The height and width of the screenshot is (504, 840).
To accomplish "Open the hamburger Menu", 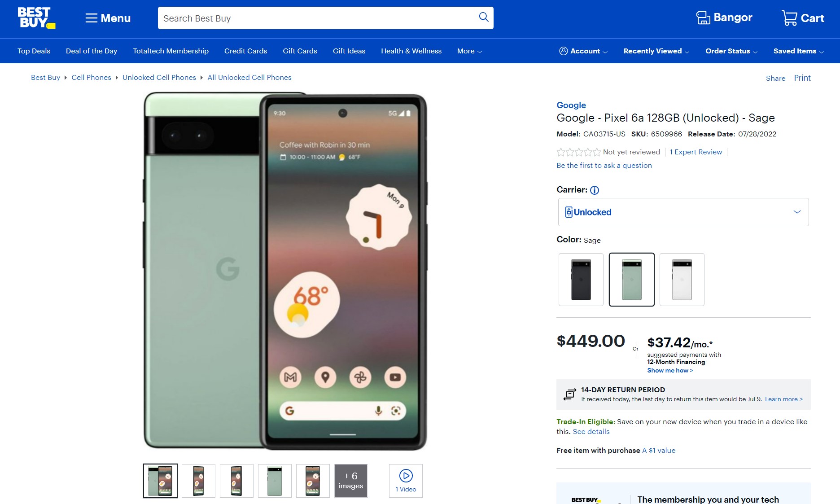I will [x=108, y=18].
